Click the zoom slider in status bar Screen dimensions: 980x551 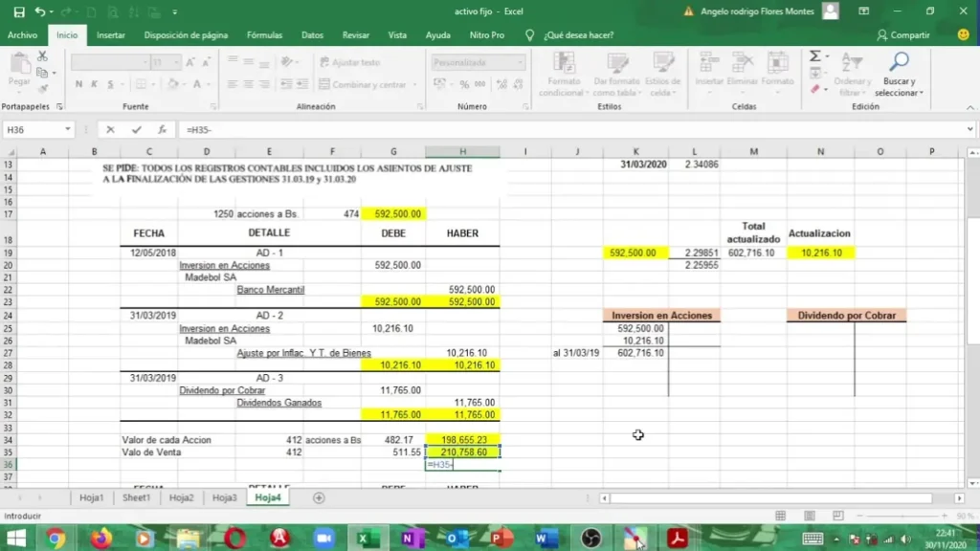click(x=902, y=516)
